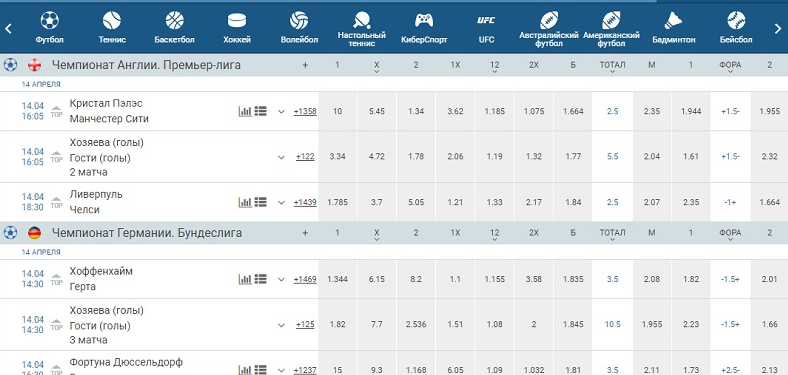The width and height of the screenshot is (788, 375).
Task: Expand markets chevron for Хоффенхайм – Герта
Action: (281, 279)
